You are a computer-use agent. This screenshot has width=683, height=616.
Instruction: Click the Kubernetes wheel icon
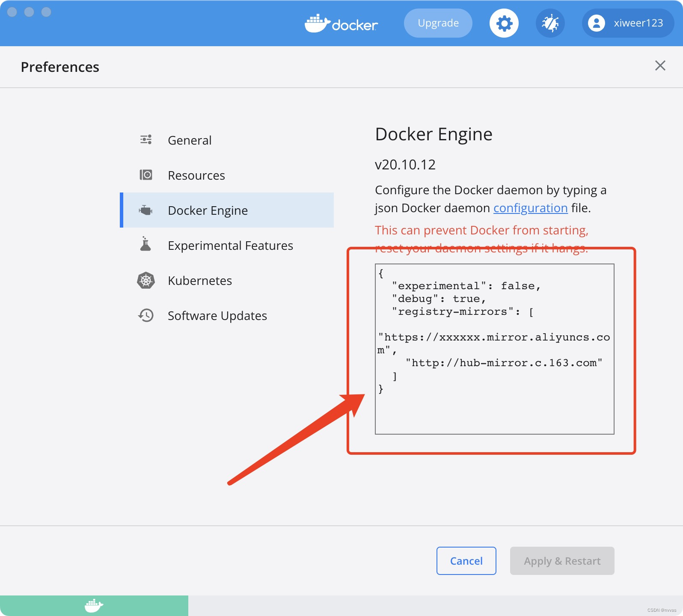pyautogui.click(x=146, y=280)
